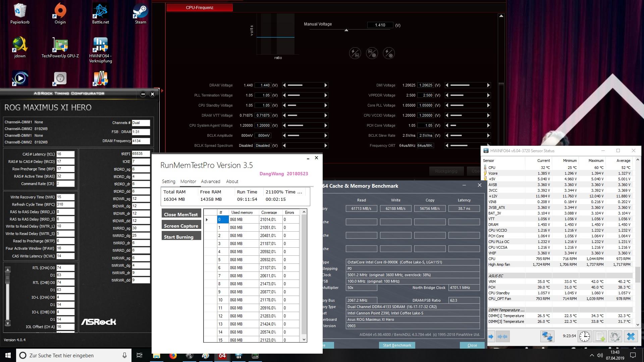
Task: Click the CPU VCCIO Voltage slider track
Action: click(x=468, y=115)
